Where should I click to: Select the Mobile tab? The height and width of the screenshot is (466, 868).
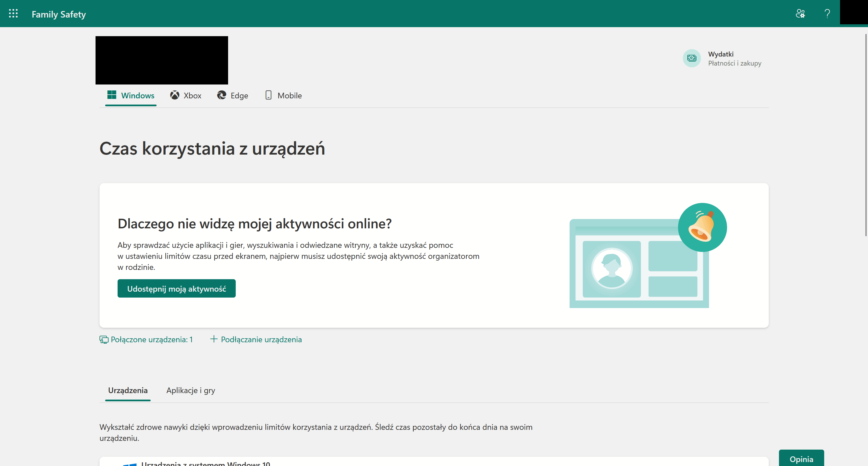(289, 96)
